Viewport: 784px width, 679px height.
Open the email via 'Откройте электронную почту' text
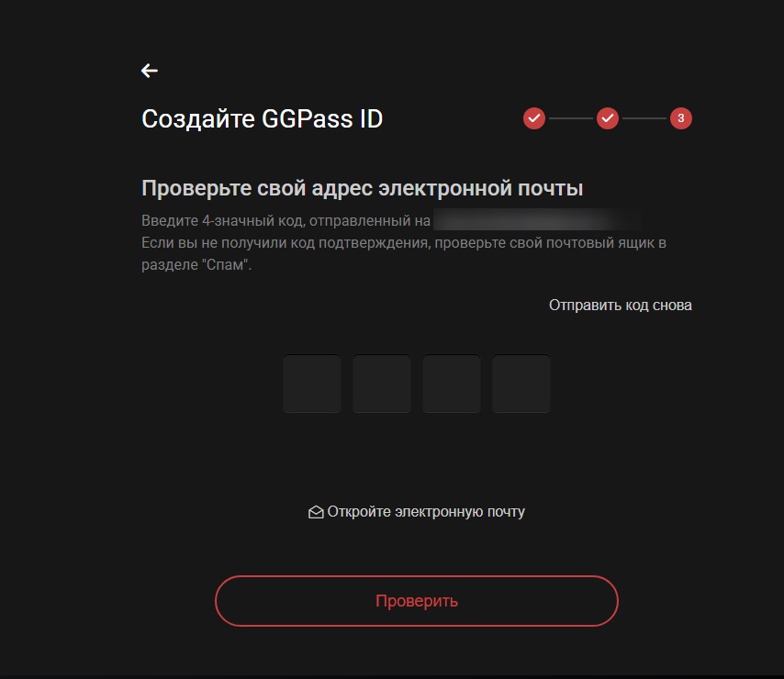[426, 512]
